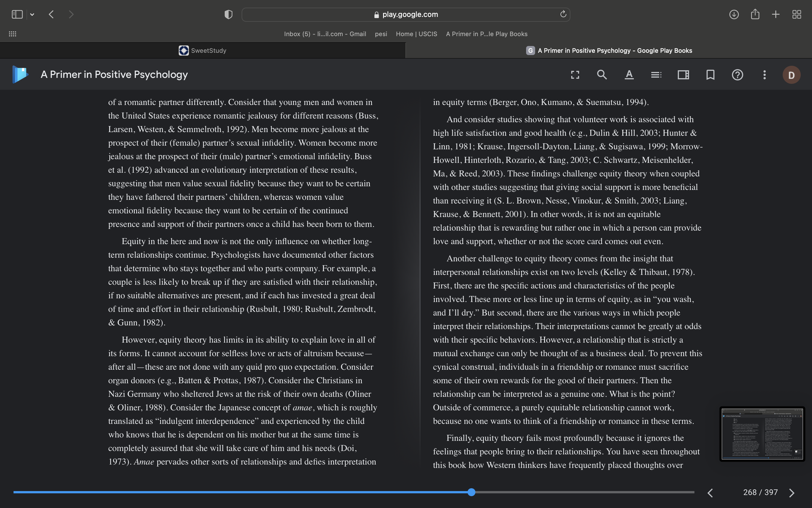
Task: Open the pesi bookmark
Action: coord(381,34)
